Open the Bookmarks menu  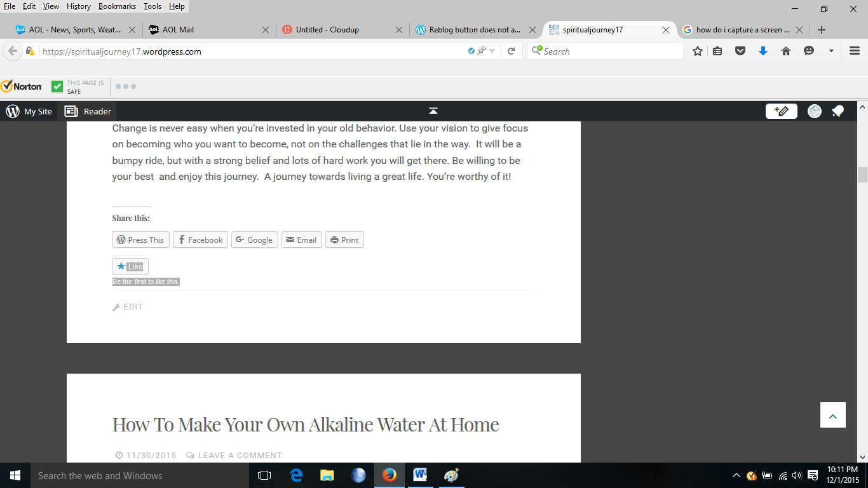point(117,6)
